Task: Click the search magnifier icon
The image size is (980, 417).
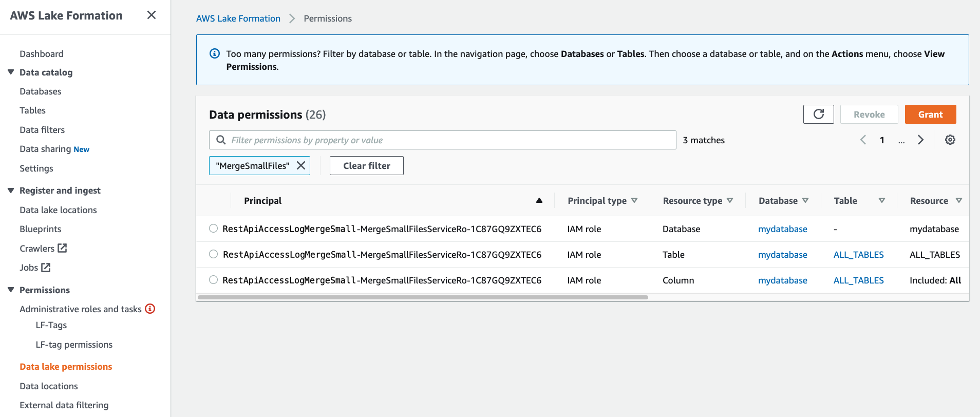Action: point(221,140)
